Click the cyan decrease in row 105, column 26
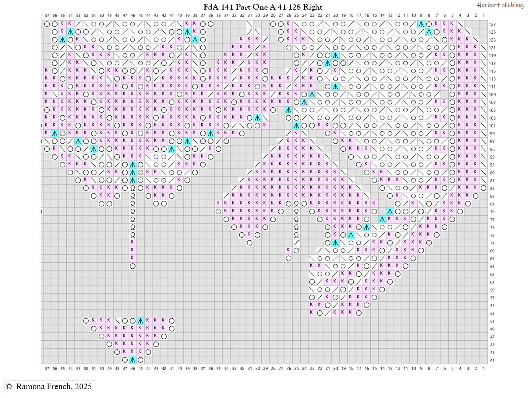 click(289, 110)
